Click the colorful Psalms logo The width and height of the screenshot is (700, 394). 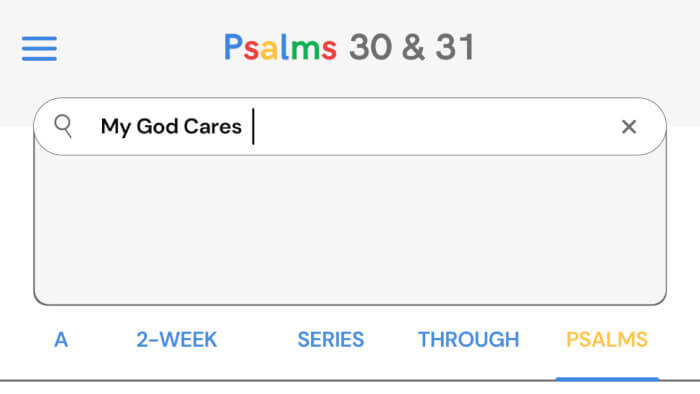point(280,47)
